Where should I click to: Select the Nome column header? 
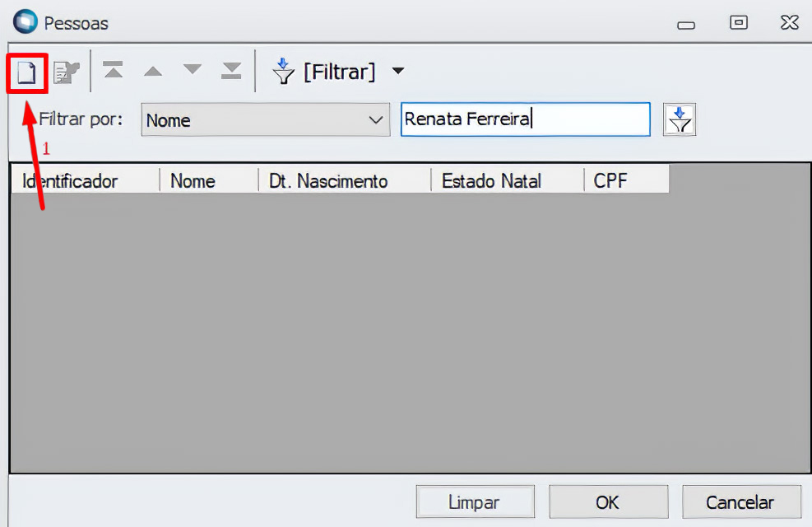208,180
